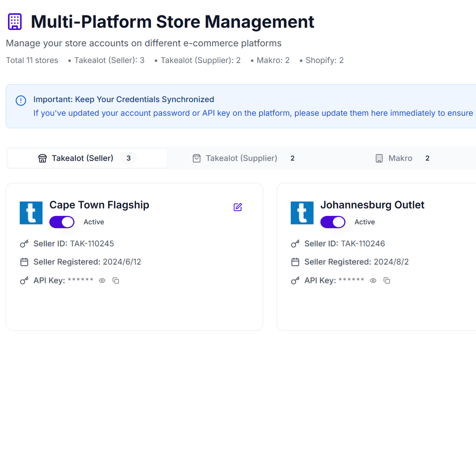Click the Cape Town Flagship Takealot logo
476x476 pixels.
click(x=31, y=213)
